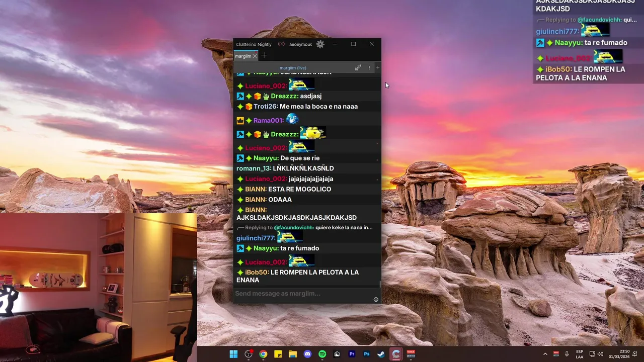Open Steam from taskbar
Viewport: 644px width, 362px height.
pos(381,354)
